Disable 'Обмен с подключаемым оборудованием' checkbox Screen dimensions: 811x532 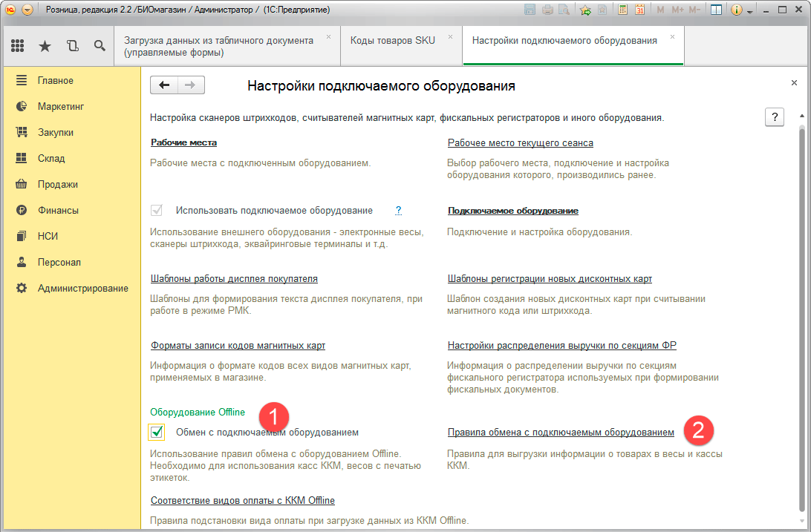click(157, 432)
